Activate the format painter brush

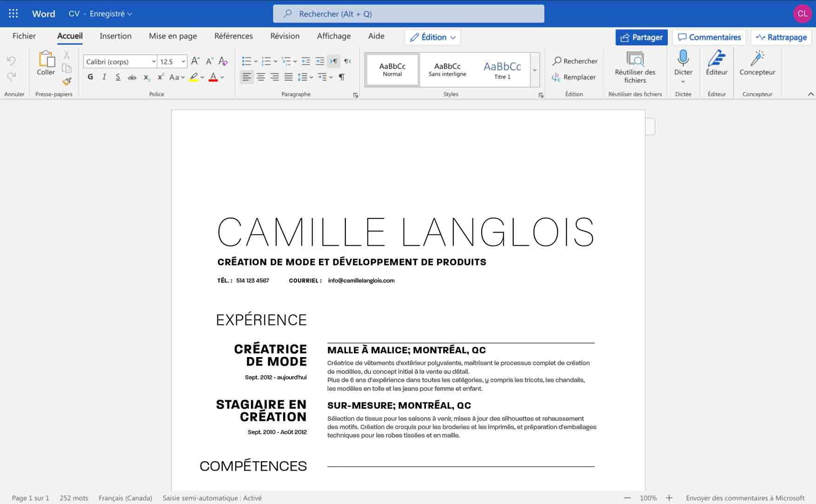tap(66, 81)
